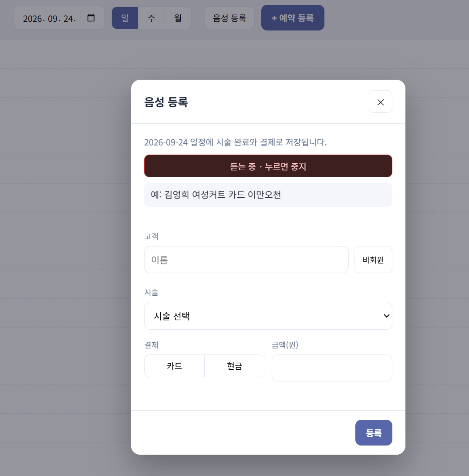Click the 결제 section label
Image resolution: width=469 pixels, height=476 pixels.
tap(151, 345)
